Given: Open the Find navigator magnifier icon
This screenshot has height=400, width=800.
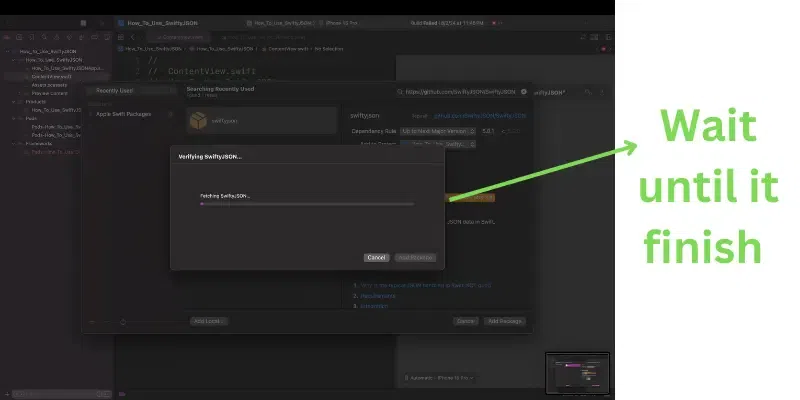Looking at the screenshot, I should [44, 37].
